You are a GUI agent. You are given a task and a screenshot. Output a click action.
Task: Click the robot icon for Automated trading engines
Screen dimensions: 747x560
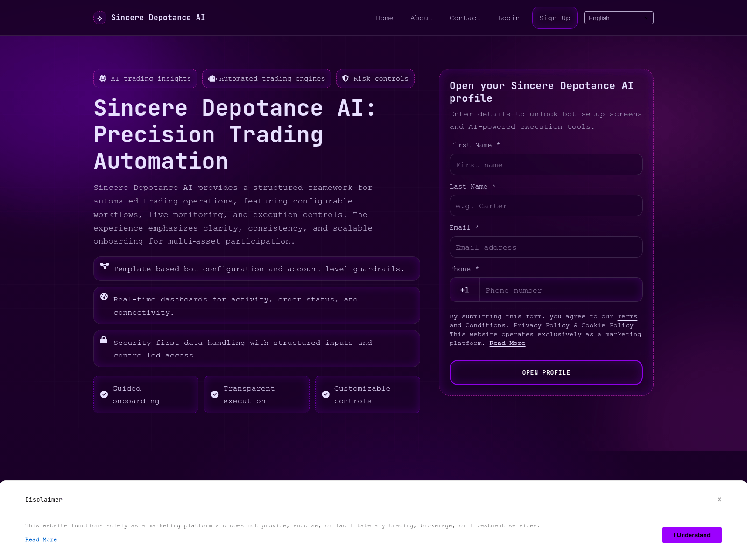point(212,78)
